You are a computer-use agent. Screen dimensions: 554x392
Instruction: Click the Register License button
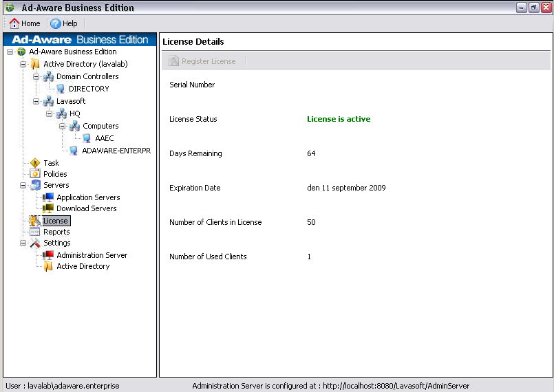[202, 61]
